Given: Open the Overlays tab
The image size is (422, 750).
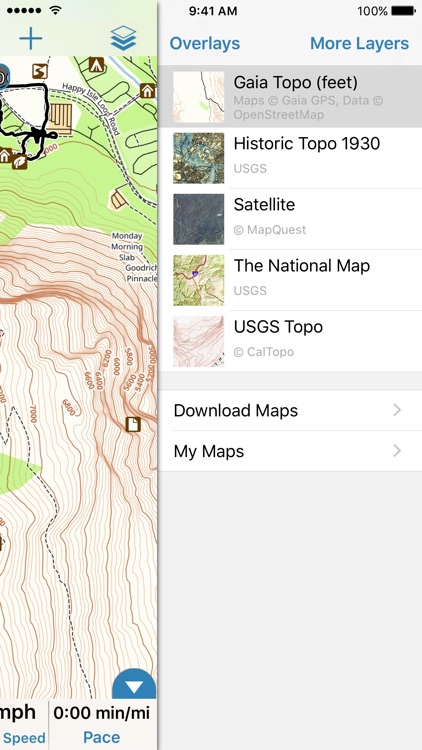Looking at the screenshot, I should pyautogui.click(x=205, y=44).
